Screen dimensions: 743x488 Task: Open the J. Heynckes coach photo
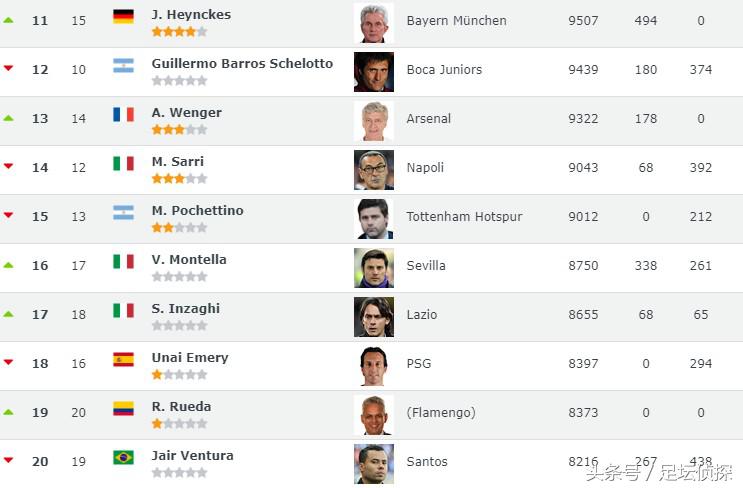pos(373,22)
